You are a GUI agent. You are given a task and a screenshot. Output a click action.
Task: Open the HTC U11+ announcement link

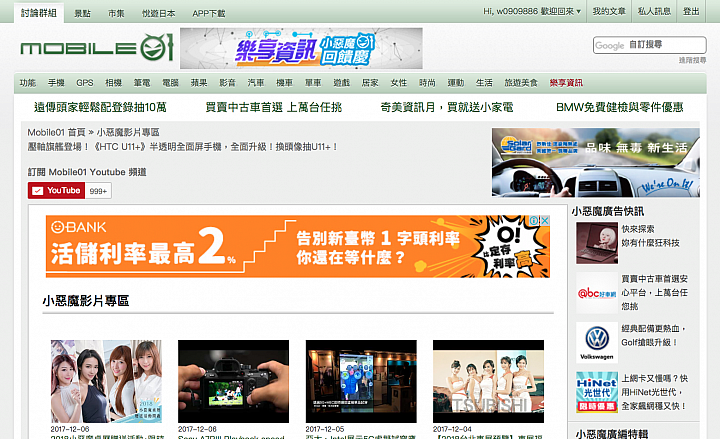(182, 147)
